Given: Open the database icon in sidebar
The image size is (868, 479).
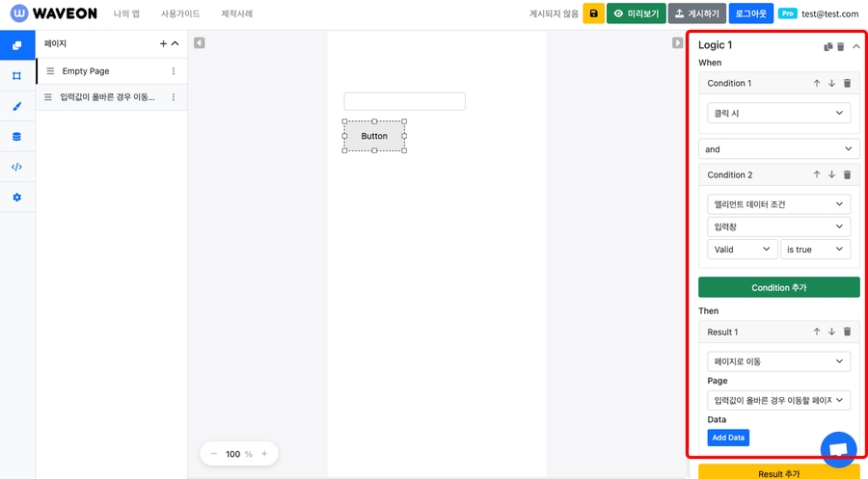Looking at the screenshot, I should (17, 137).
